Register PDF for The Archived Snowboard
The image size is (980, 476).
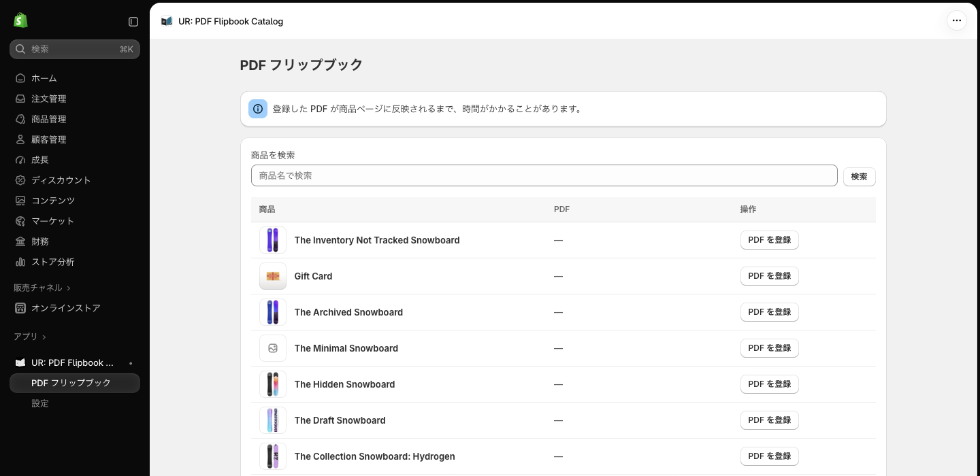point(769,312)
